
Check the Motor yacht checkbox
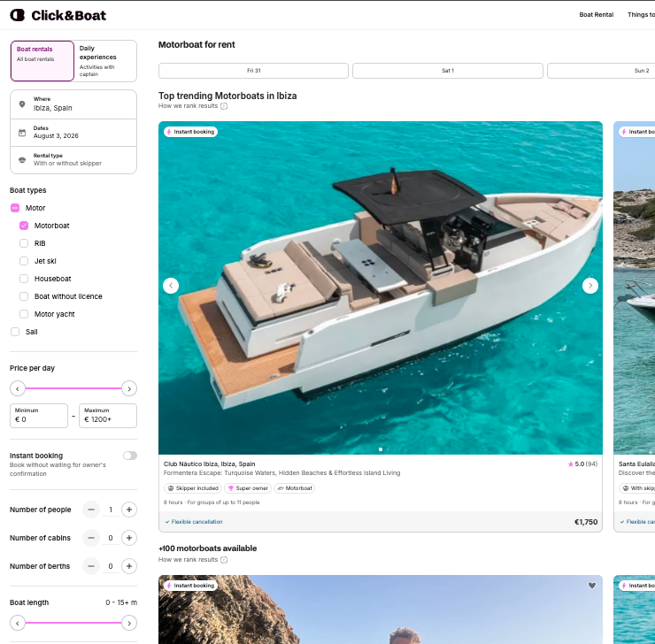[24, 314]
